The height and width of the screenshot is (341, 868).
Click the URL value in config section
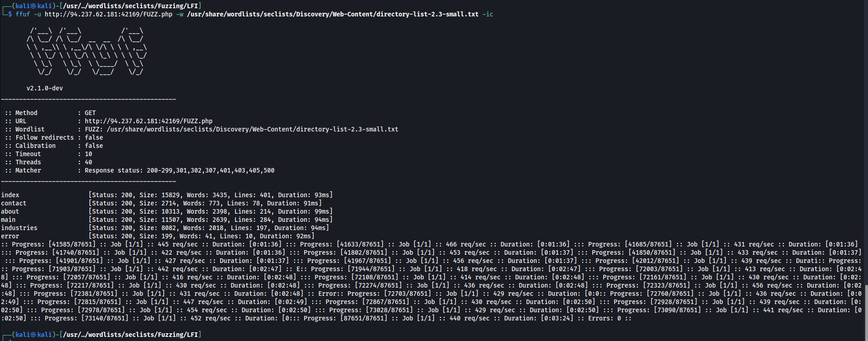click(x=148, y=121)
